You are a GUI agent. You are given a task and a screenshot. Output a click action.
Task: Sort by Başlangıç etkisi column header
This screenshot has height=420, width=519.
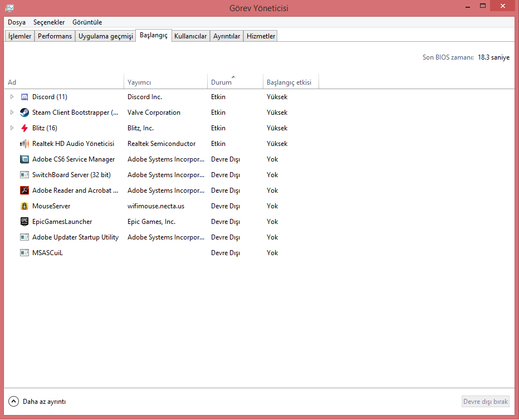click(289, 82)
